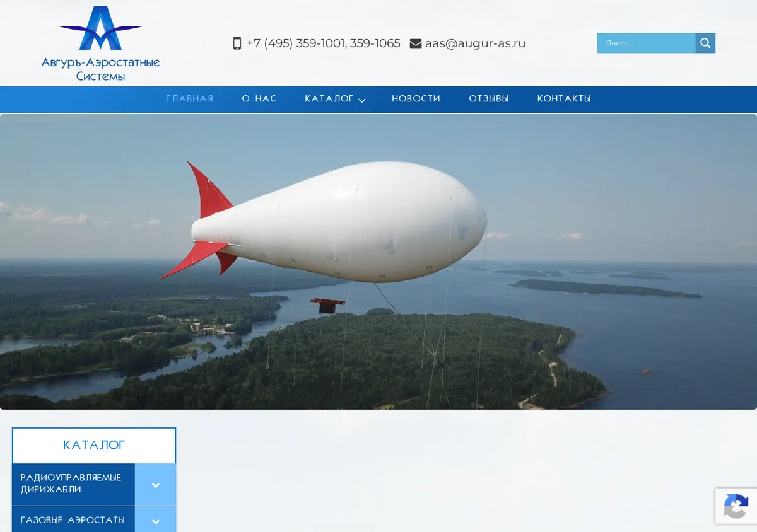Open the Главная menu item
The image size is (757, 532).
click(x=190, y=99)
